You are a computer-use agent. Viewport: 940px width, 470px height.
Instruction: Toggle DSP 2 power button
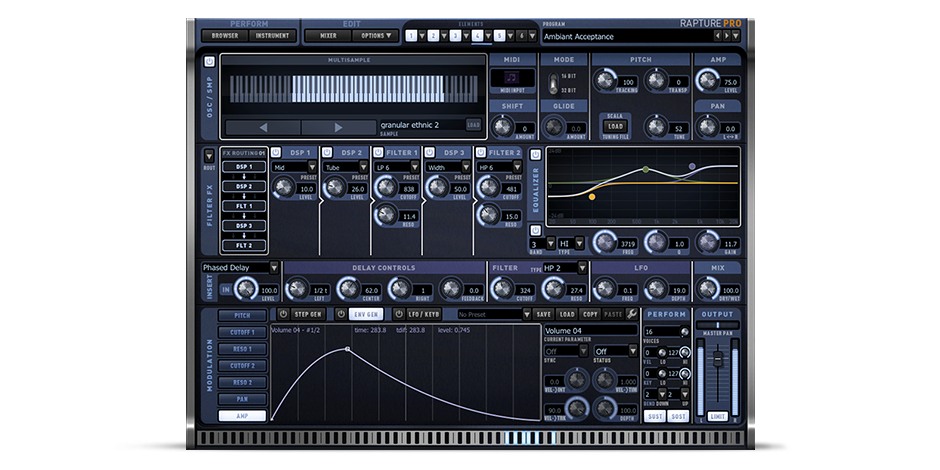point(327,152)
